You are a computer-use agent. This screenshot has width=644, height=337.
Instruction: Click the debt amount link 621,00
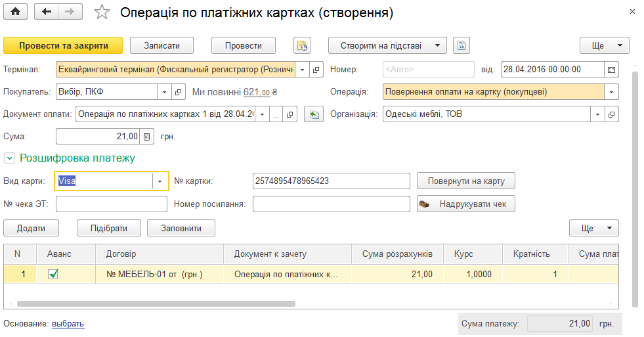pyautogui.click(x=256, y=92)
